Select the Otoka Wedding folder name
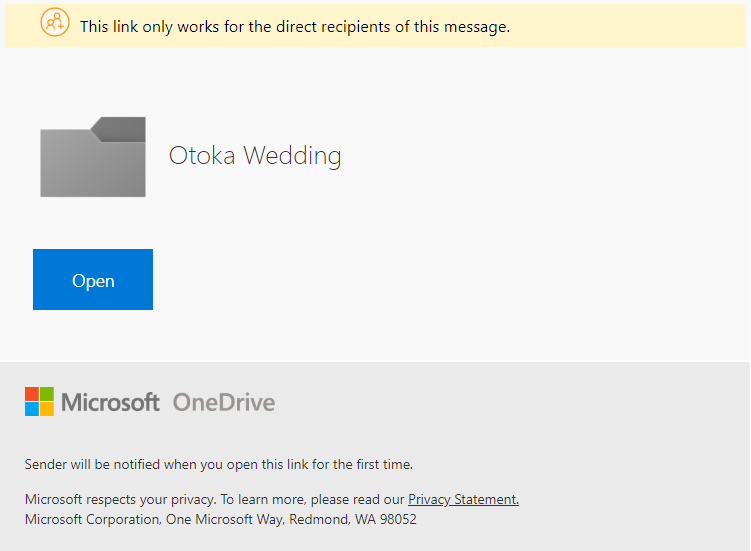751x551 pixels. click(x=255, y=156)
